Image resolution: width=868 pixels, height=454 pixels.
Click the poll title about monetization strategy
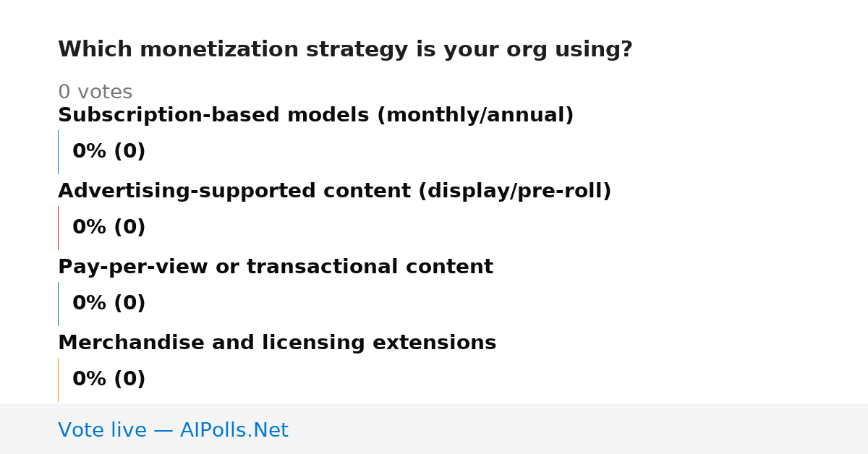pyautogui.click(x=345, y=50)
